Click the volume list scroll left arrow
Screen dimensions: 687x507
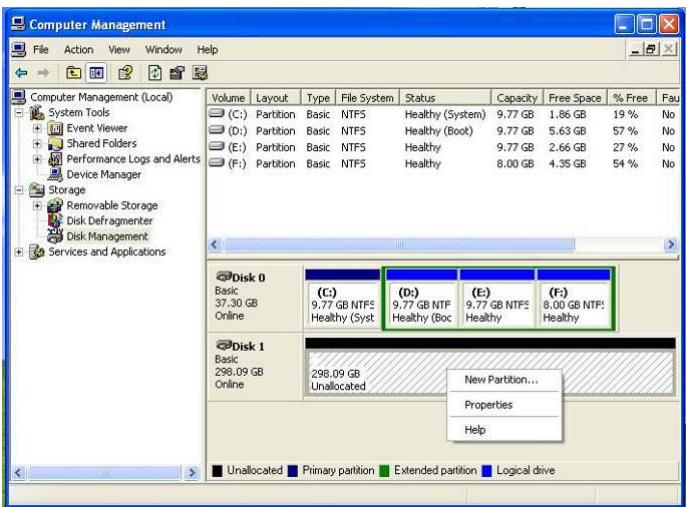[x=214, y=245]
